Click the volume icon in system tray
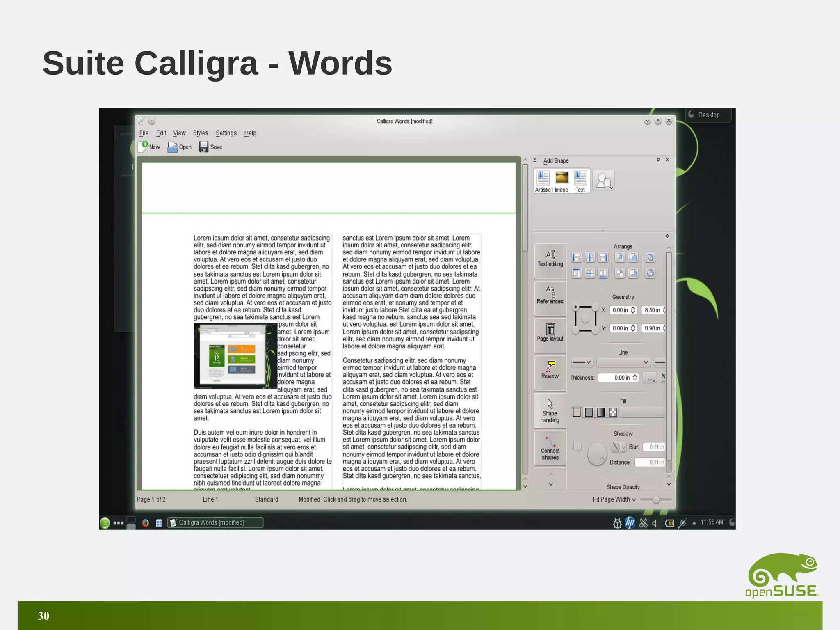This screenshot has height=630, width=840. (655, 523)
